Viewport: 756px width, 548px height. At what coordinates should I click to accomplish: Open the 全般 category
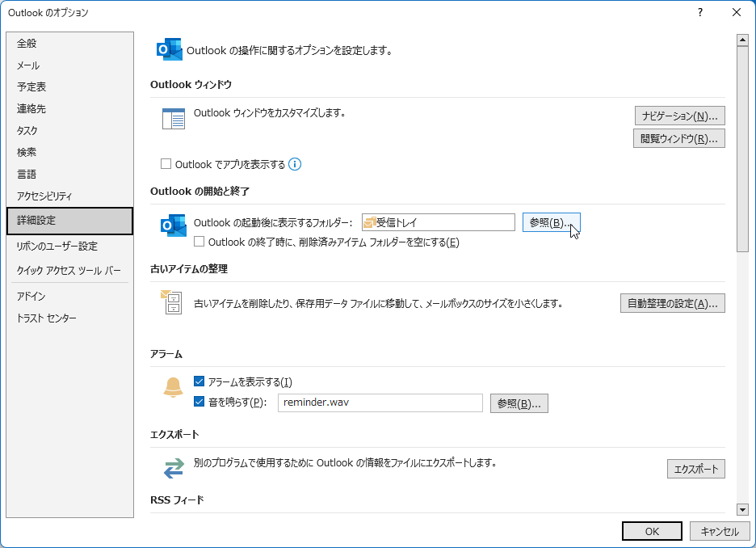point(70,44)
